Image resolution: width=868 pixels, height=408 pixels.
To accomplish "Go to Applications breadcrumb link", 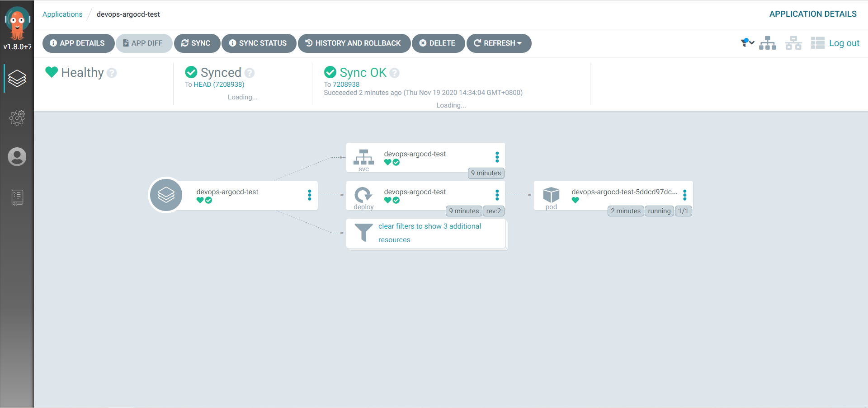I will [62, 14].
